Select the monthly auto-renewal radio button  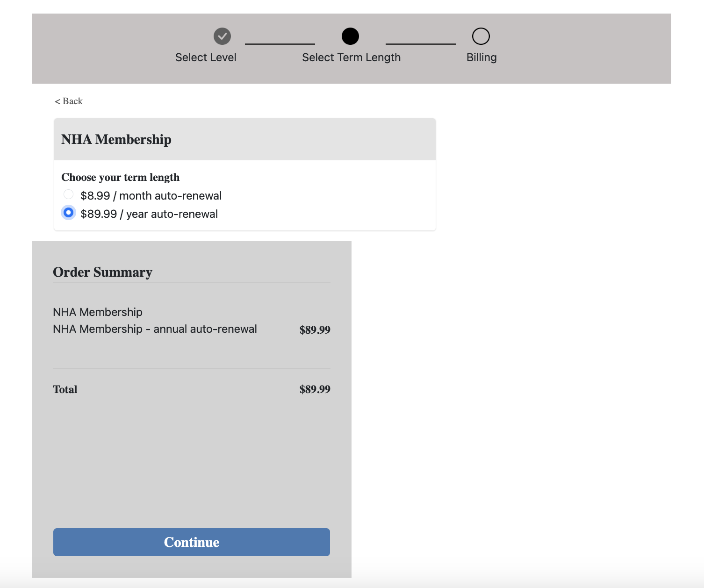pyautogui.click(x=69, y=194)
